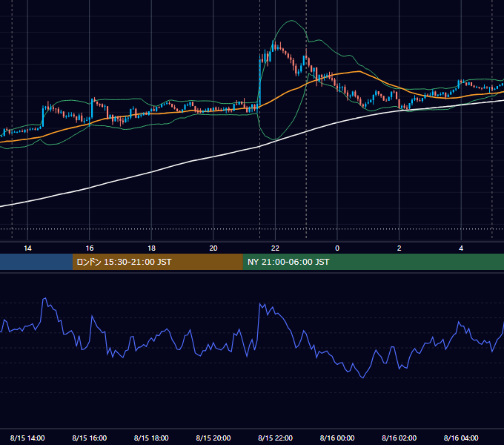
Task: Click the 8/16 02:00 date label
Action: 399,438
